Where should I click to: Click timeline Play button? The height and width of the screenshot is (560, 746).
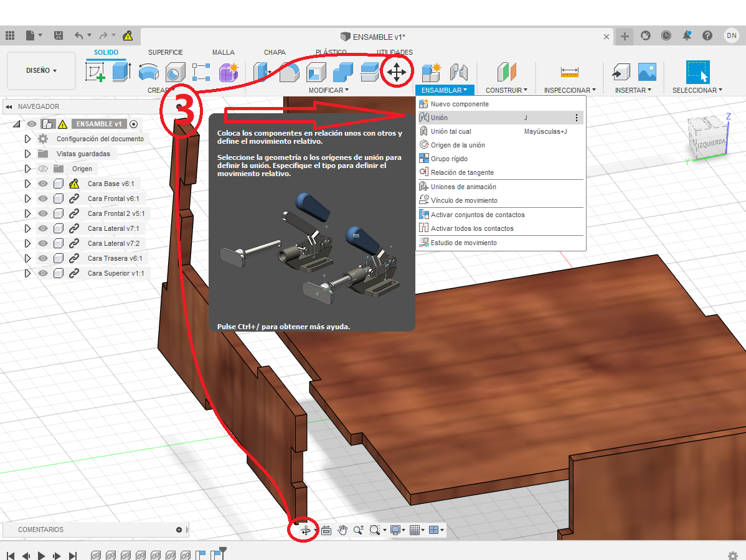[41, 556]
